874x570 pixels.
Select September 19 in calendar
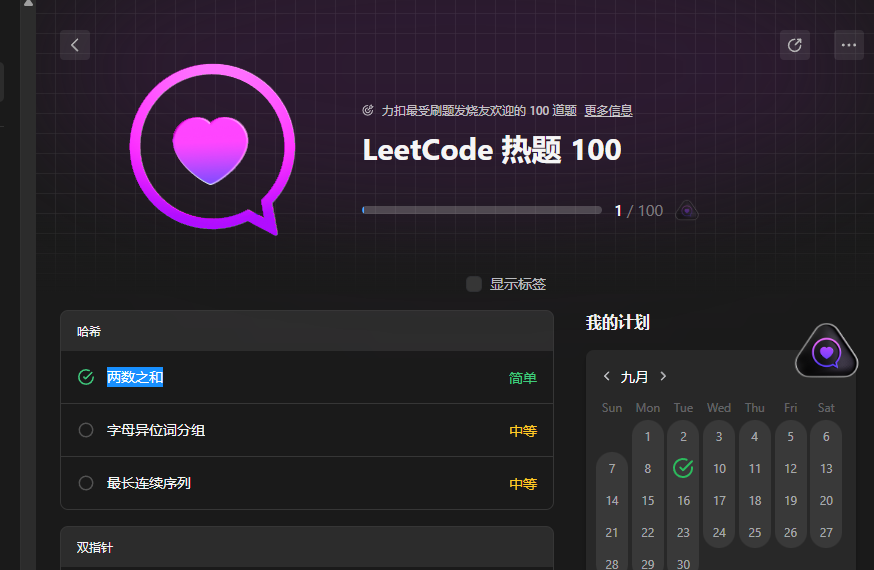tap(790, 501)
